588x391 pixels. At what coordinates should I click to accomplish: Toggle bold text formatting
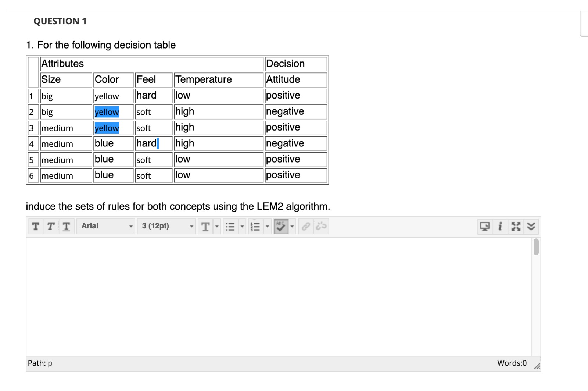[x=36, y=226]
